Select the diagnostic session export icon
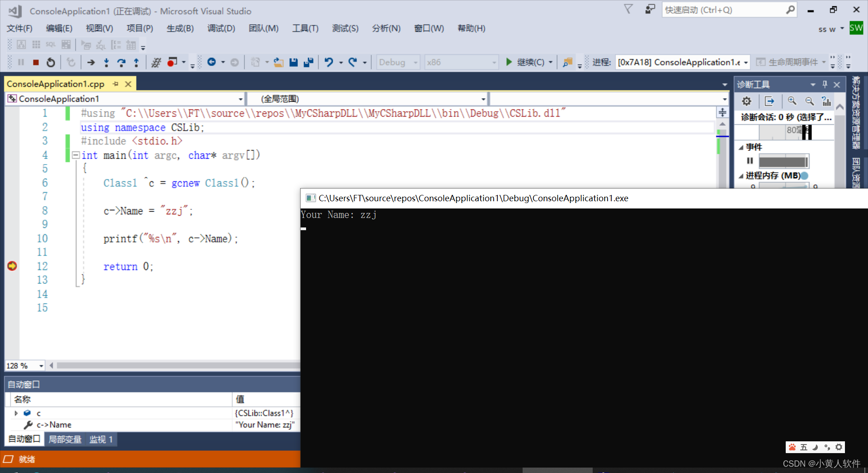This screenshot has height=473, width=868. pos(769,101)
